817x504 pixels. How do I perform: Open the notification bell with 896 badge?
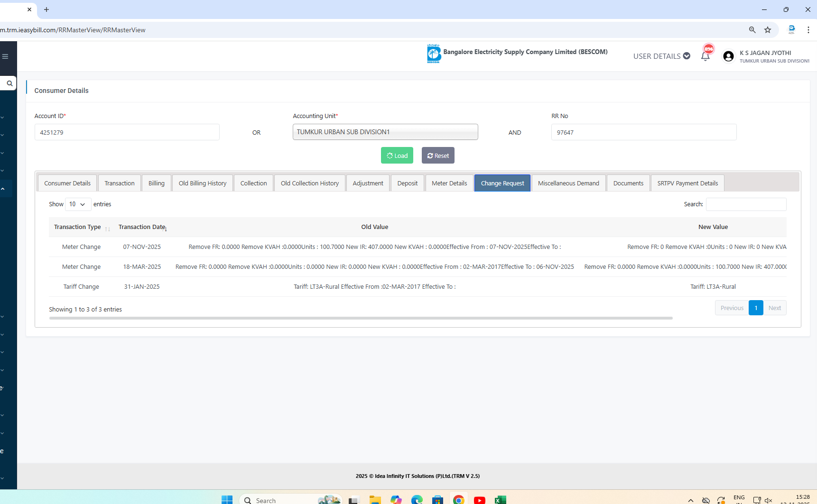706,55
